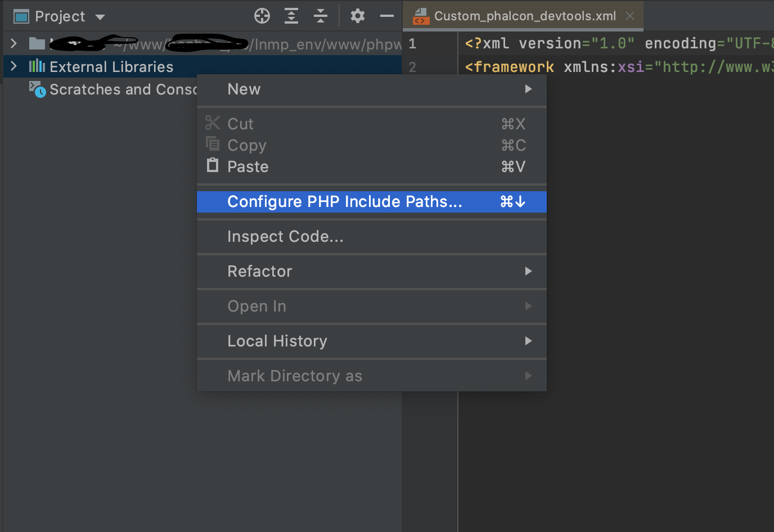This screenshot has width=774, height=532.
Task: Click the Scratches and Consoles icon
Action: pyautogui.click(x=37, y=89)
